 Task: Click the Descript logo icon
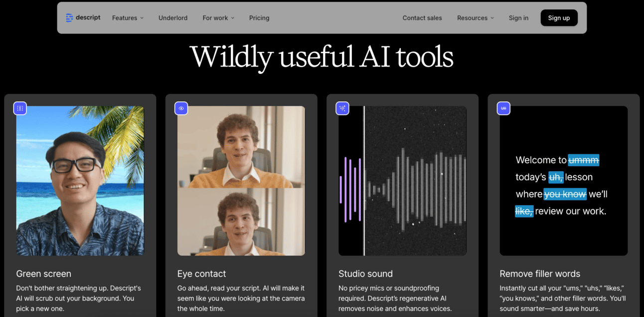point(69,18)
